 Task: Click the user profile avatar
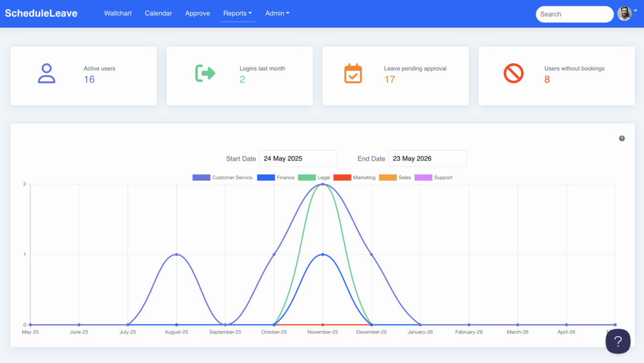pyautogui.click(x=624, y=14)
